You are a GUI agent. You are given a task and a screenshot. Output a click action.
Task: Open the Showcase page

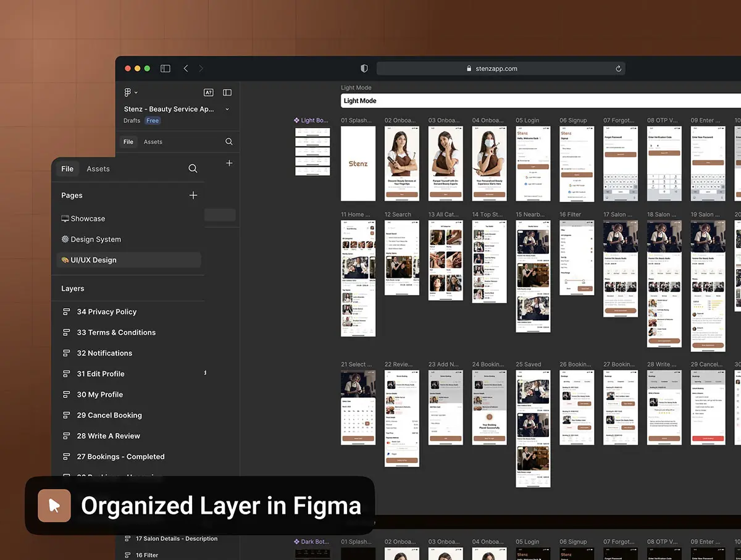coord(88,219)
